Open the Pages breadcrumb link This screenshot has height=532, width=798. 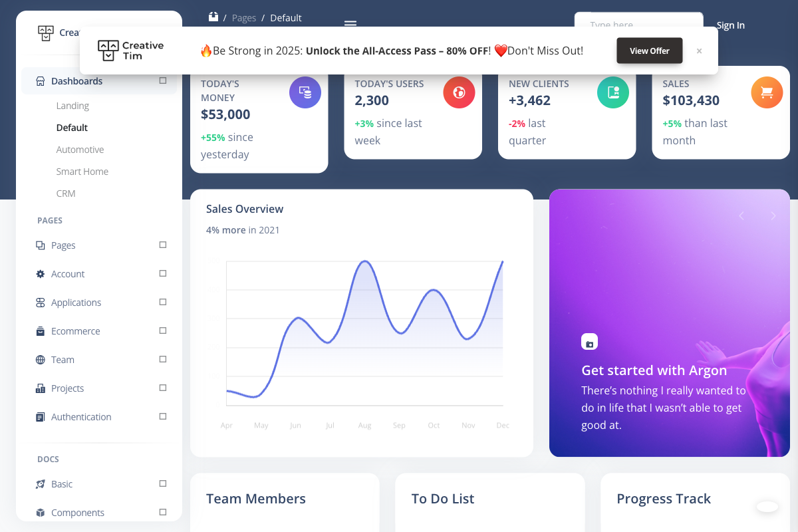(244, 18)
